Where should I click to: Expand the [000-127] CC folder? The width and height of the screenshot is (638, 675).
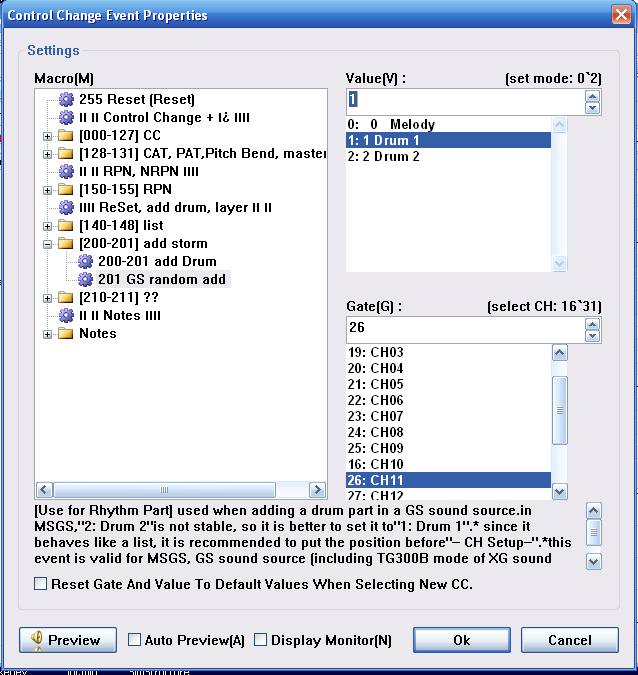pyautogui.click(x=48, y=135)
